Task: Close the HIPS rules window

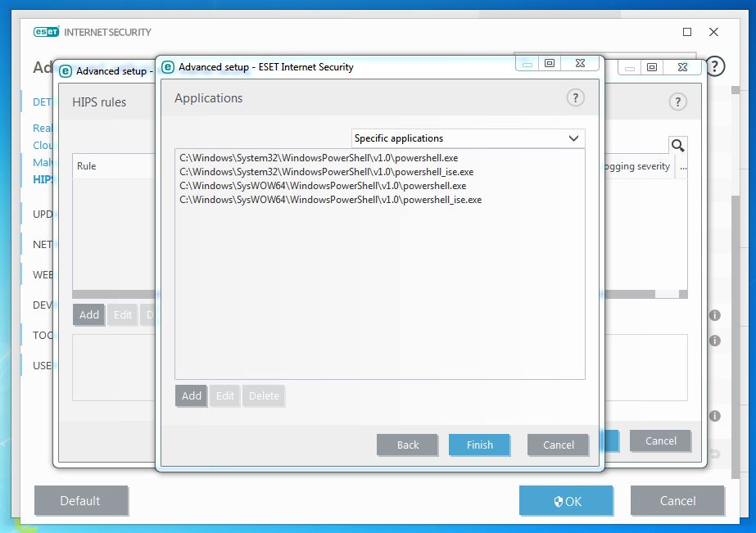Action: tap(682, 67)
